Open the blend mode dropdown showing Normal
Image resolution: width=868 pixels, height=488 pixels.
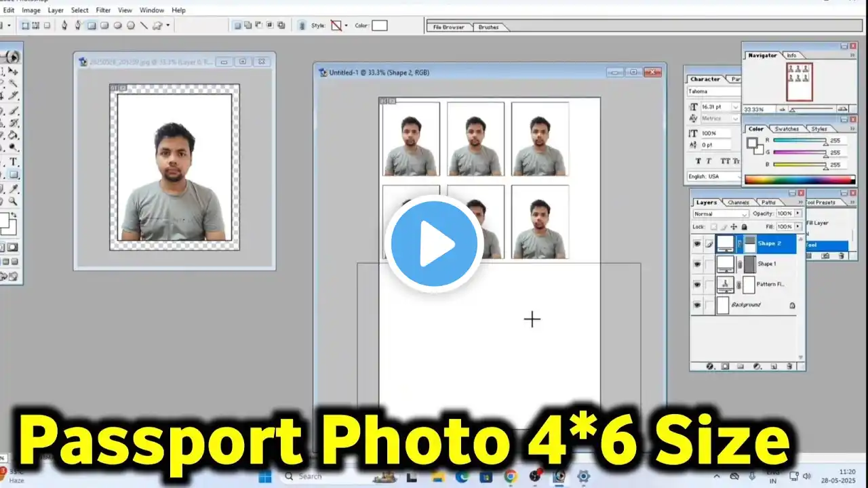click(719, 213)
